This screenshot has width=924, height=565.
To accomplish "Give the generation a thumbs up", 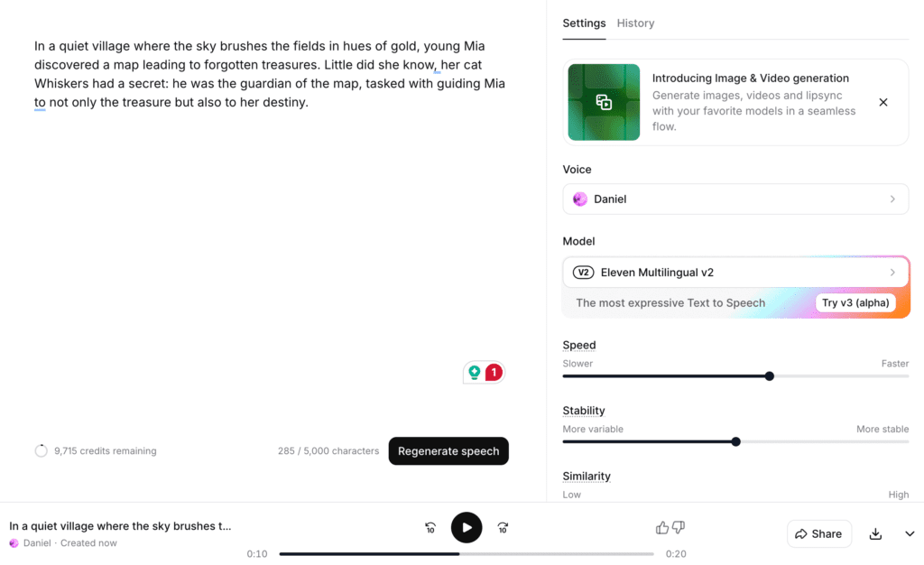I will [x=661, y=526].
